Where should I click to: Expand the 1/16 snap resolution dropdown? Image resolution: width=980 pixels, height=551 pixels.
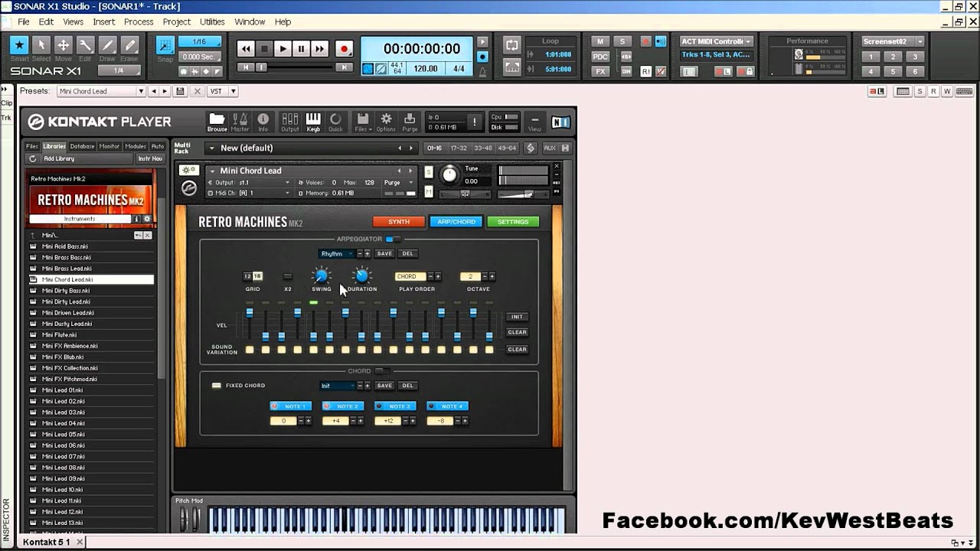point(200,42)
